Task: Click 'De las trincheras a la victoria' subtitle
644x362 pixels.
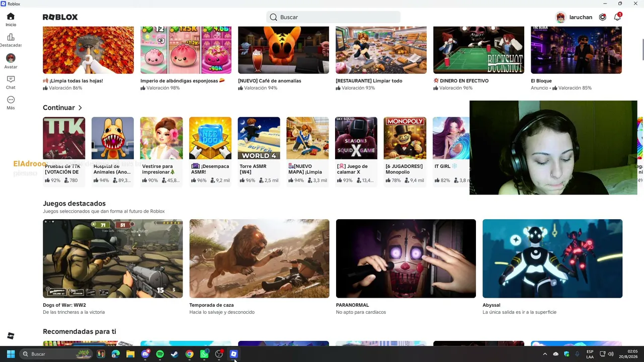Action: pyautogui.click(x=74, y=312)
